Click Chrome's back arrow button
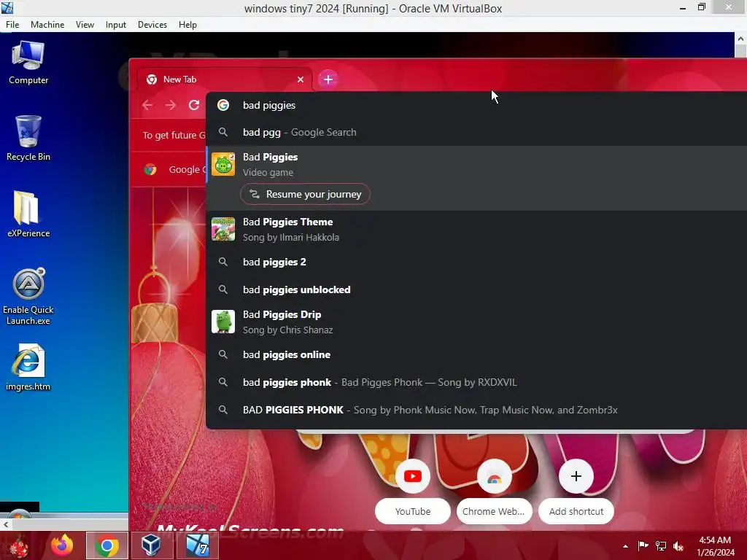747x560 pixels. tap(147, 105)
